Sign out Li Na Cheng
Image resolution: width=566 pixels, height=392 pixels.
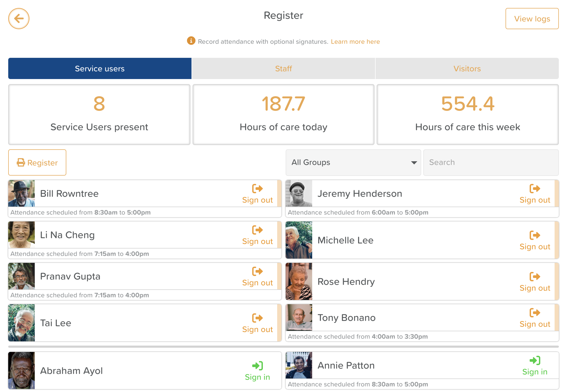point(257,235)
